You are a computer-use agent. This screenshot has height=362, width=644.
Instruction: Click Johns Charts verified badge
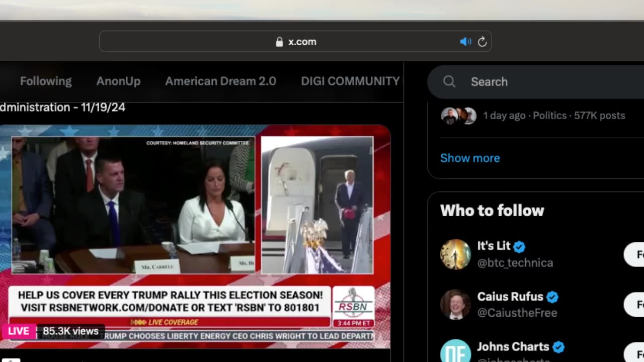558,347
